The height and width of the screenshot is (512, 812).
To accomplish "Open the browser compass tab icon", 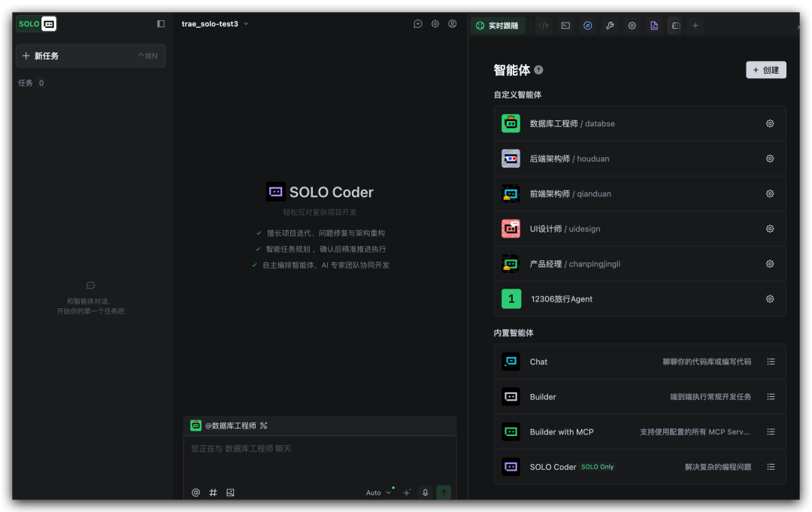I will (x=588, y=26).
